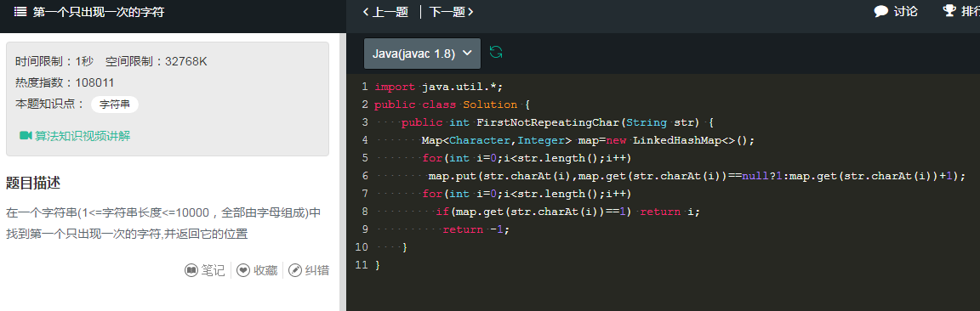Click the LinkedHashMap code line

point(588,140)
